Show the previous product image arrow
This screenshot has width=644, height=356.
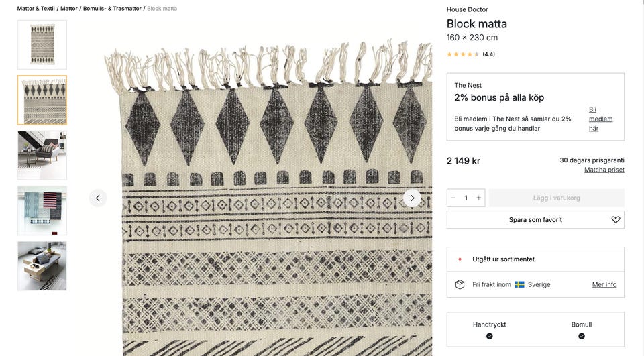coord(98,198)
